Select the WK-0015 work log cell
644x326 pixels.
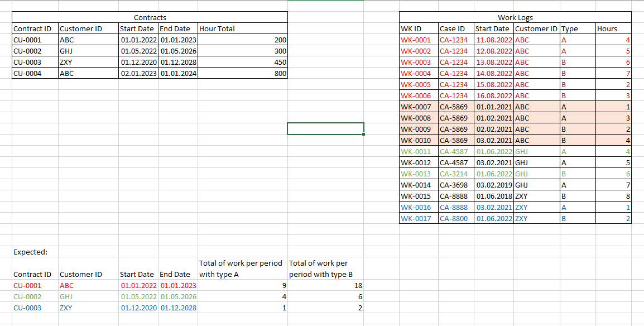coord(419,196)
